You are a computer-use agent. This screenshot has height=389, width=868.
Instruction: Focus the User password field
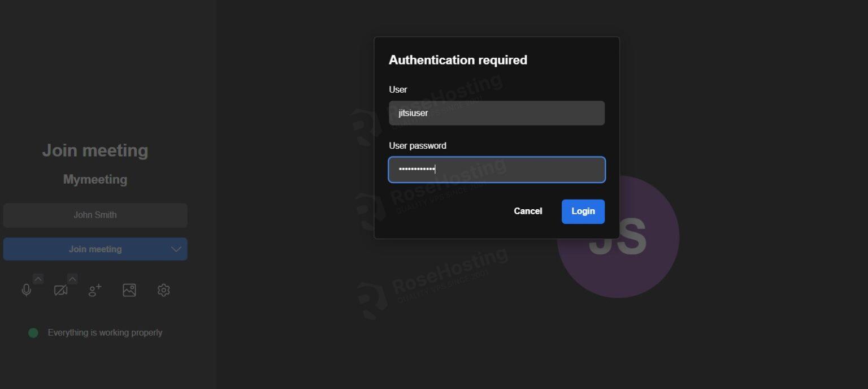[x=497, y=170]
